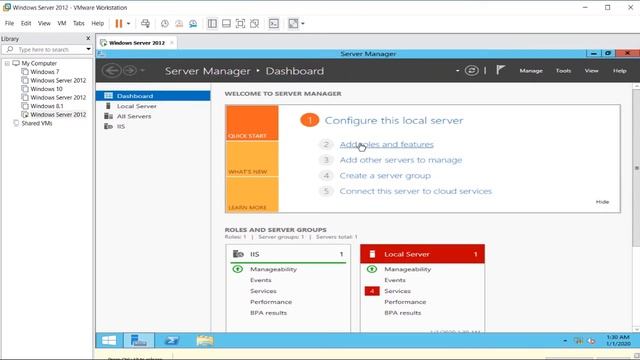Open the navigation history dropdown after forward arrow

tap(142, 71)
